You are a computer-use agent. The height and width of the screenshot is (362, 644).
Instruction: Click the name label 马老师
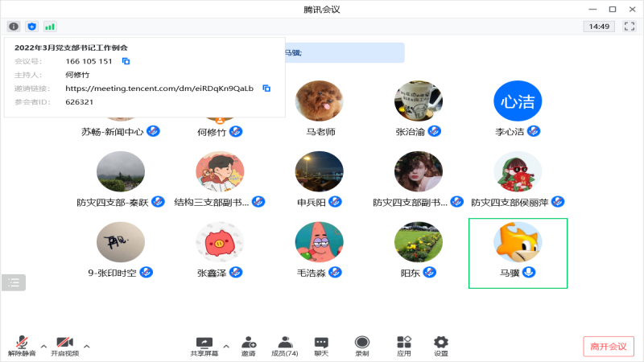(320, 132)
